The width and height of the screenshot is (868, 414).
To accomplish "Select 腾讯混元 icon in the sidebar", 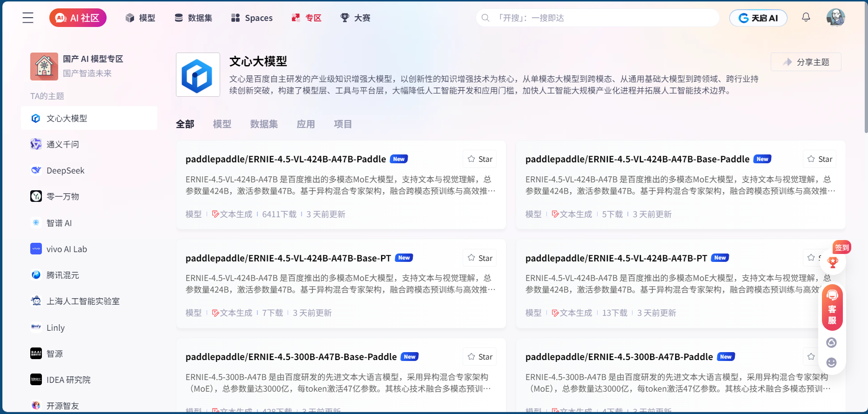I will (36, 275).
